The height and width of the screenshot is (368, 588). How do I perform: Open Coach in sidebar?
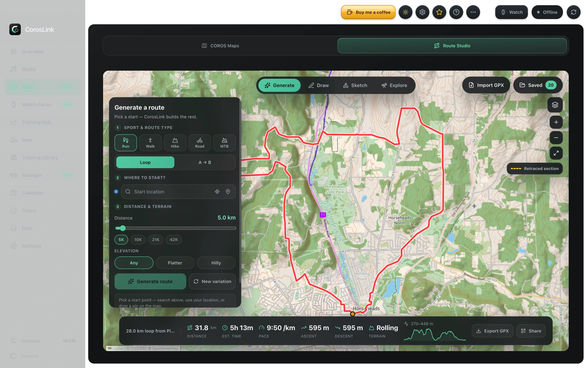click(x=42, y=210)
